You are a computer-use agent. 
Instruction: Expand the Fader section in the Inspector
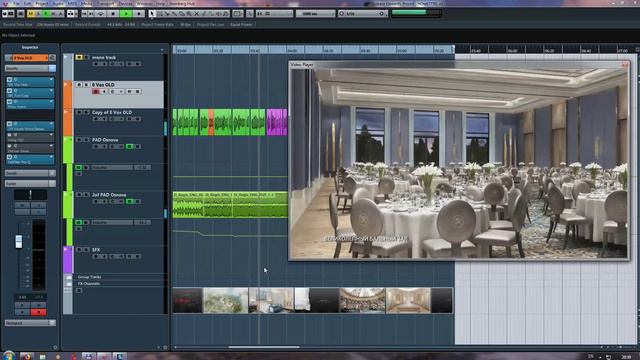[30, 184]
